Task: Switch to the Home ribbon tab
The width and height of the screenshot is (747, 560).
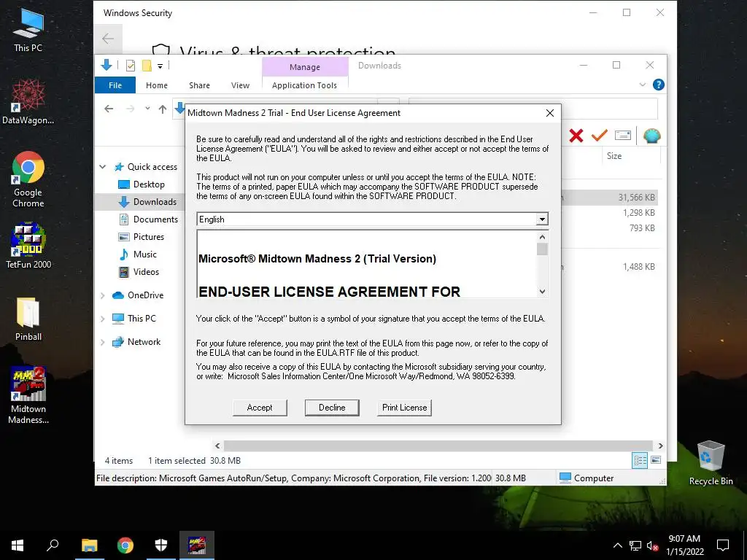Action: (157, 85)
